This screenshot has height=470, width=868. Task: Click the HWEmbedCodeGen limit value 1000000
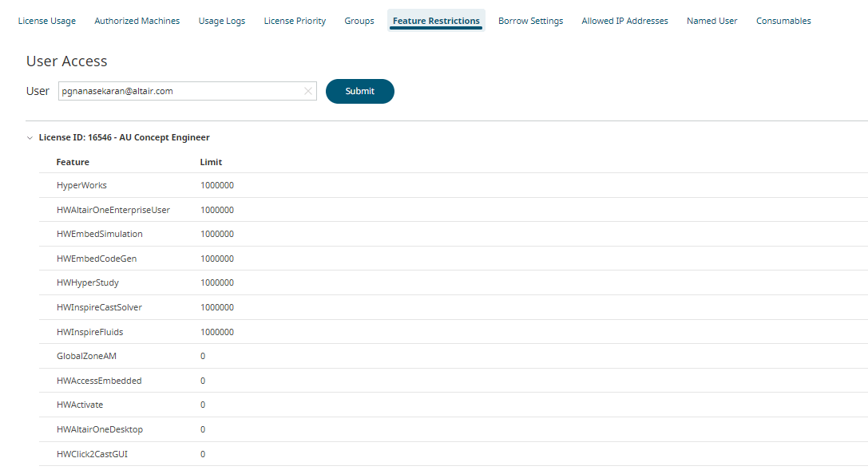coord(217,259)
